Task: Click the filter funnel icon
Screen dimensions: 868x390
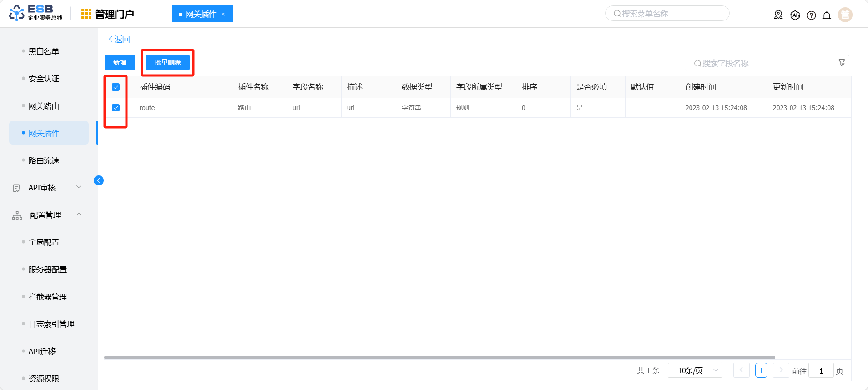Action: point(842,63)
